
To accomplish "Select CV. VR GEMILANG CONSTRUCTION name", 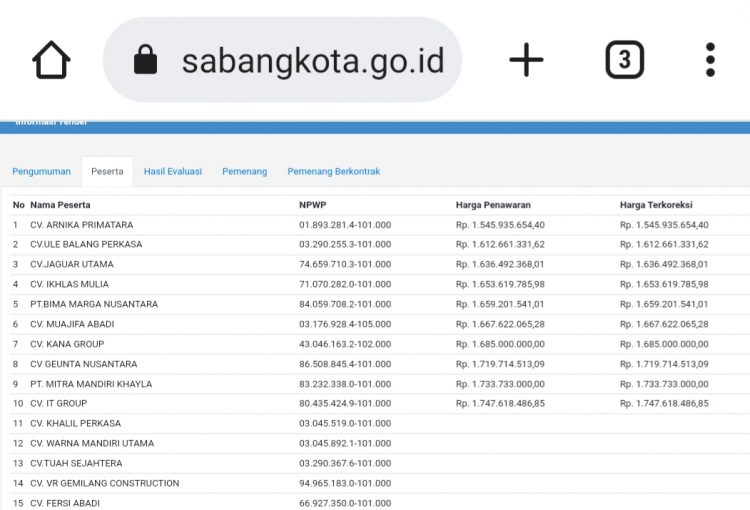I will point(105,483).
